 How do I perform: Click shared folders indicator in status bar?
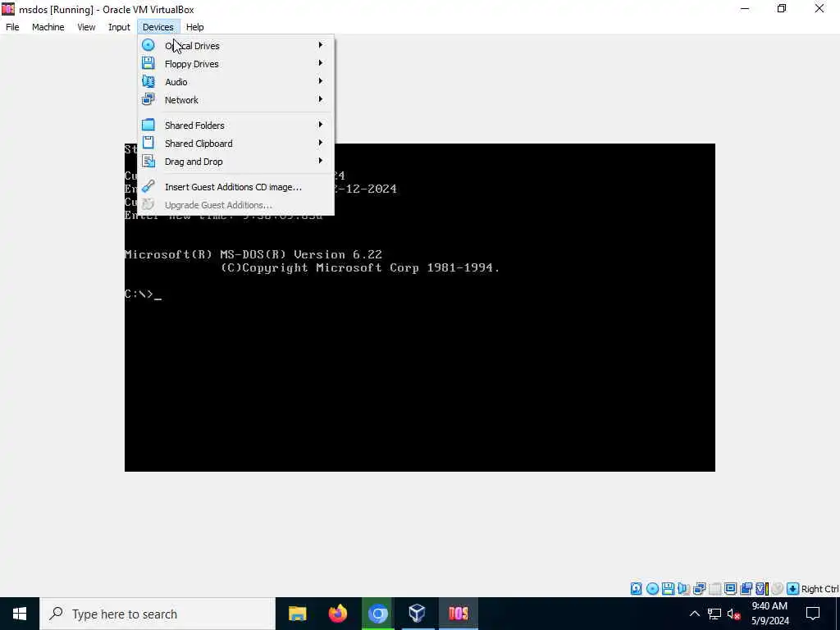point(746,589)
